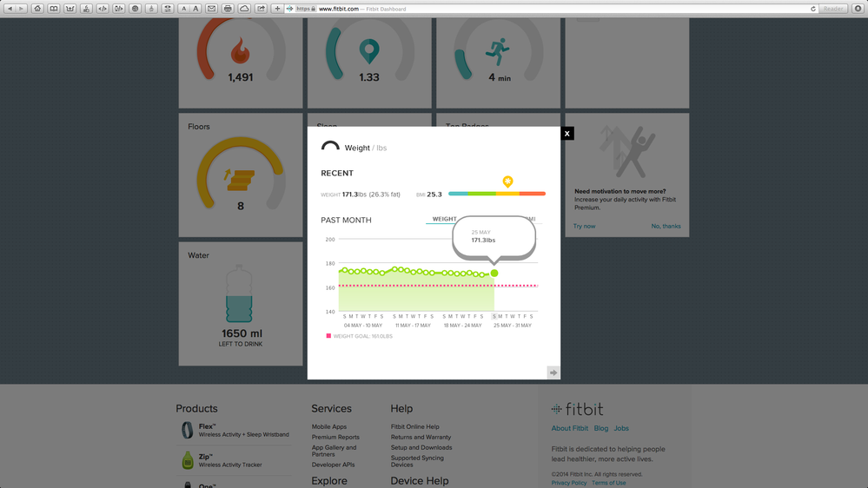
Task: Click the smaller text size A button
Action: pyautogui.click(x=184, y=9)
